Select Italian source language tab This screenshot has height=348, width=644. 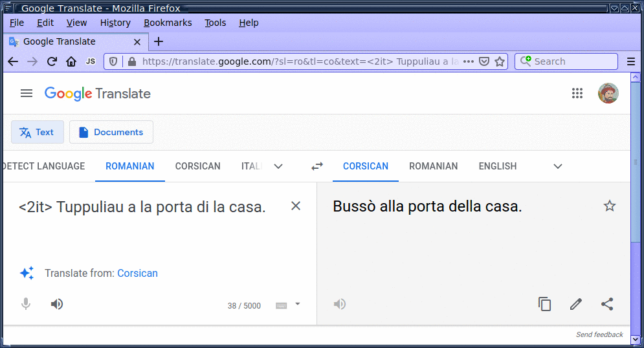(251, 166)
